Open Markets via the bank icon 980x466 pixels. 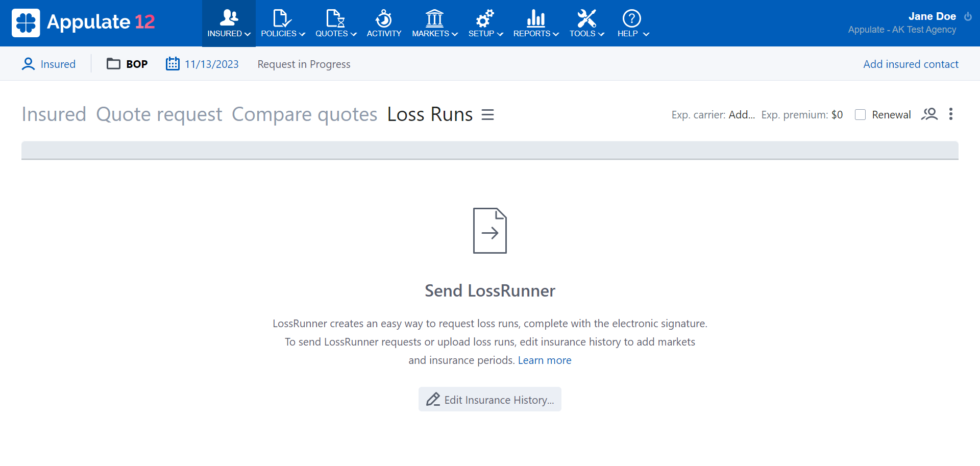[433, 18]
